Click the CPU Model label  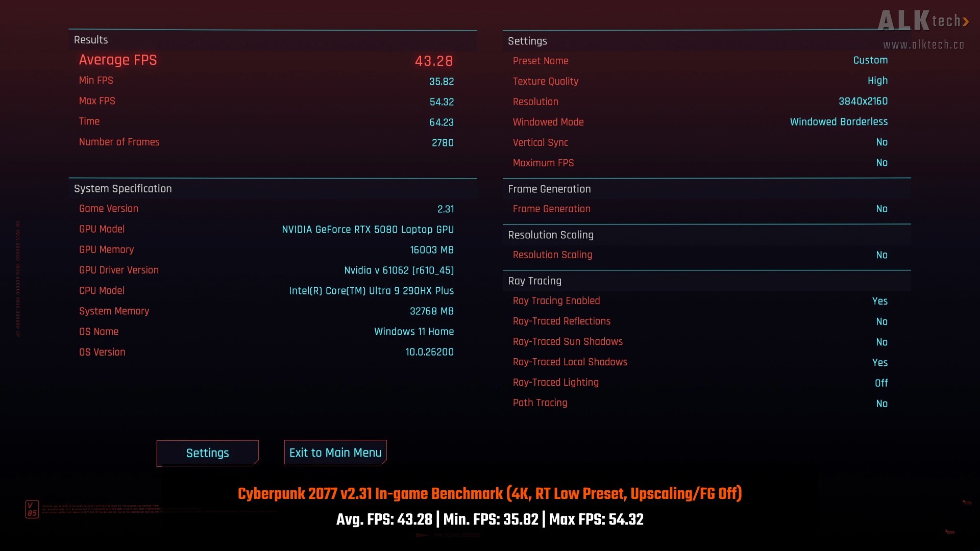pos(102,290)
